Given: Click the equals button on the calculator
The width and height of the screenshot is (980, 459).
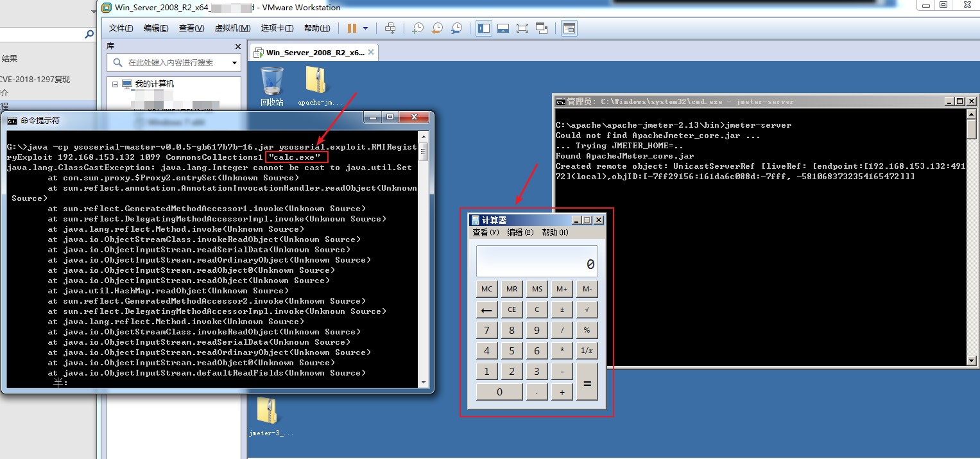Looking at the screenshot, I should pyautogui.click(x=587, y=381).
